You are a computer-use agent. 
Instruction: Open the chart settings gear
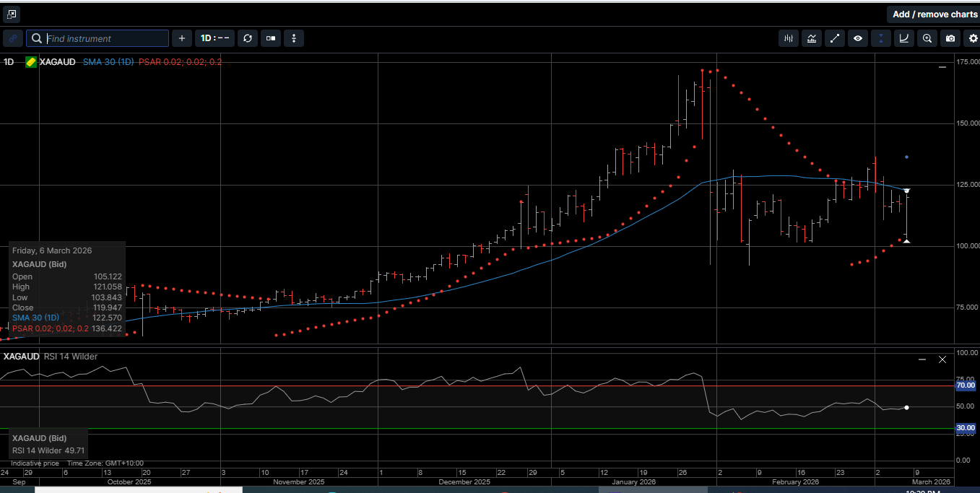point(974,38)
